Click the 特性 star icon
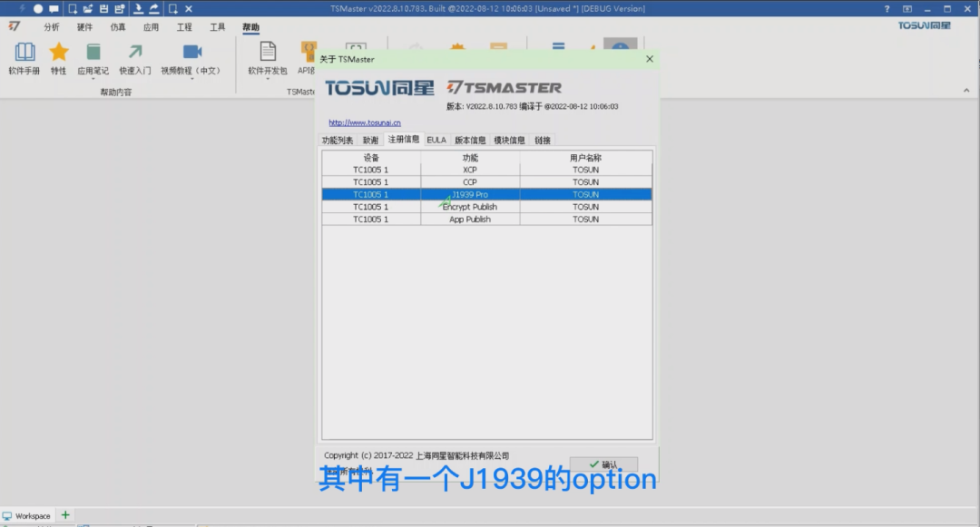The height and width of the screenshot is (527, 980). pyautogui.click(x=59, y=52)
